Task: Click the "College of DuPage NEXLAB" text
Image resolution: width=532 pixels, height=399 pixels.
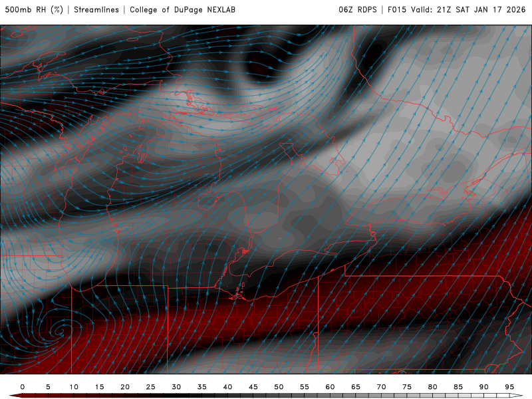Action: [x=182, y=9]
